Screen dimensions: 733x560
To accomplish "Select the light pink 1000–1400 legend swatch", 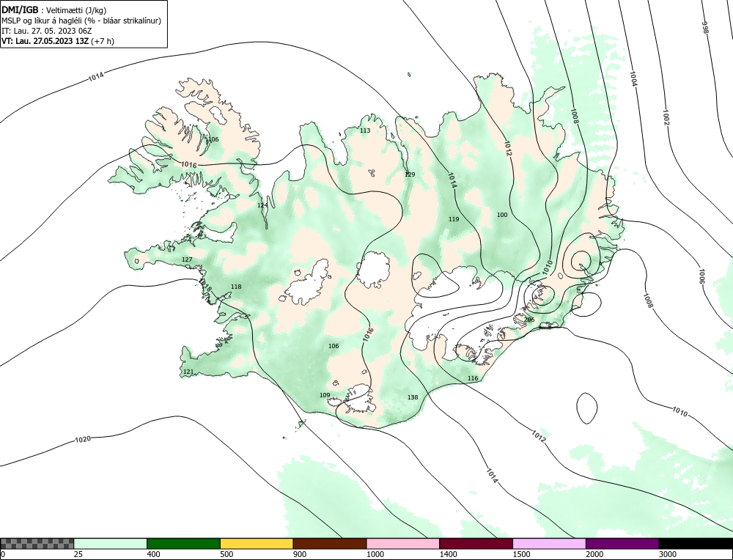I will (403, 543).
